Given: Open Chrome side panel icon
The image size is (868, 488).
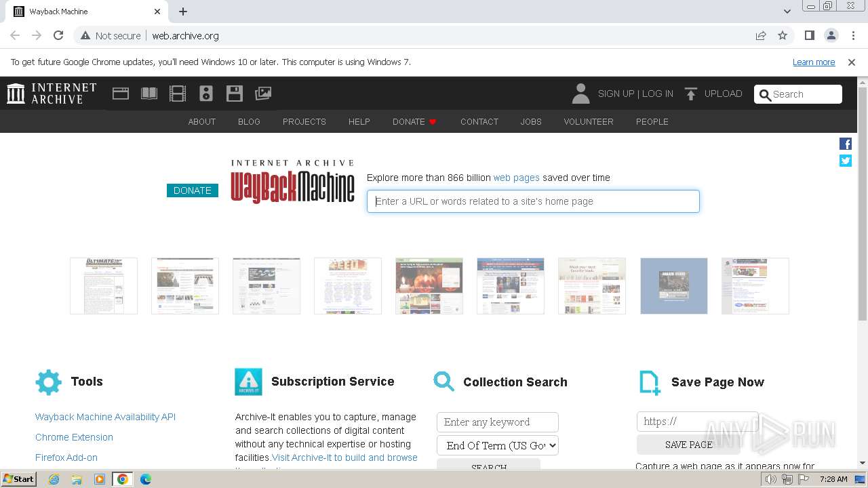Looking at the screenshot, I should tap(810, 35).
